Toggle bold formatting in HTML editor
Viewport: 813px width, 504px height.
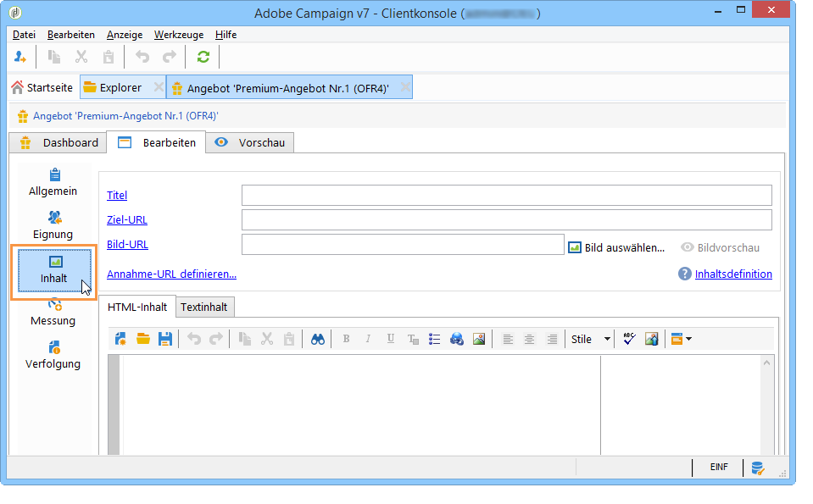[346, 340]
